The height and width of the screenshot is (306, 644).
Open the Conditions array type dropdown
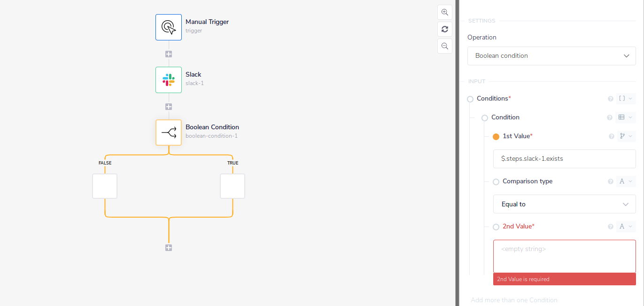[x=626, y=99]
